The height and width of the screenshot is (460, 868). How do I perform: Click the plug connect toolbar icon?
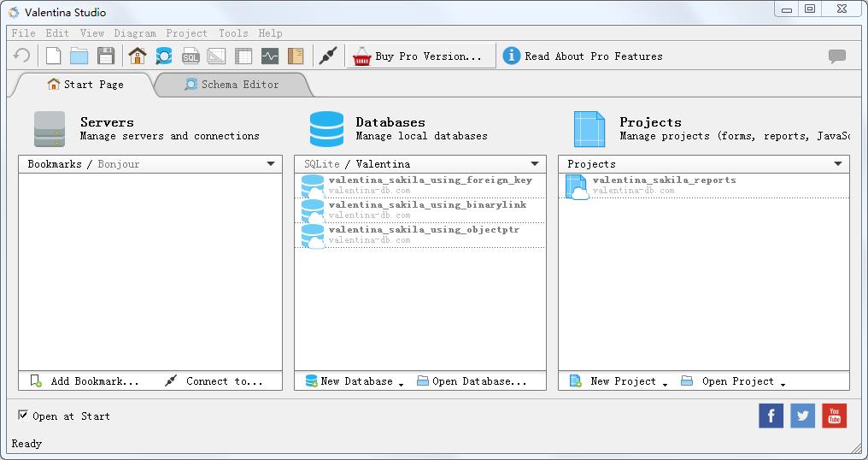tap(328, 56)
